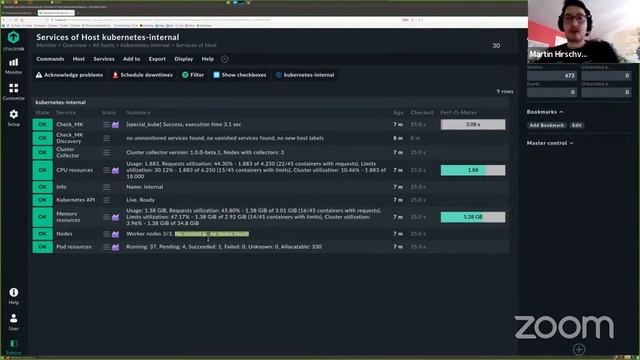Open action menu for Nodes service
The height and width of the screenshot is (360, 640).
pos(107,234)
